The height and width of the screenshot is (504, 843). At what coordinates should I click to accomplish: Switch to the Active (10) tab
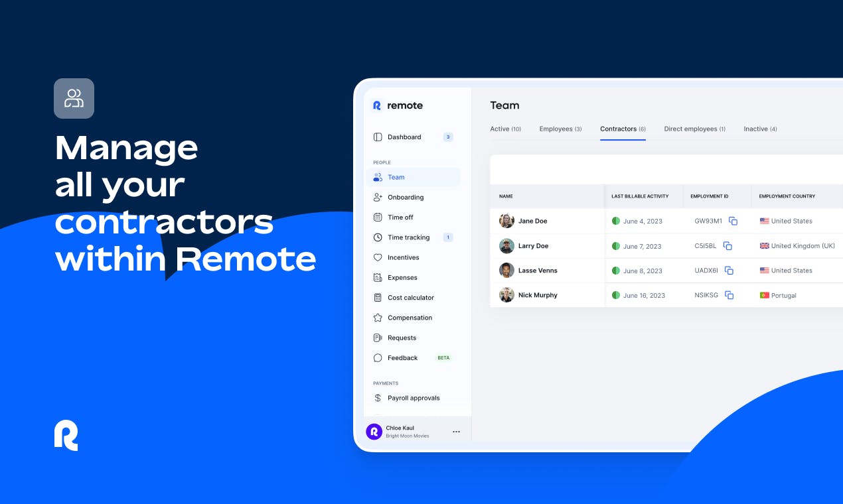tap(505, 129)
